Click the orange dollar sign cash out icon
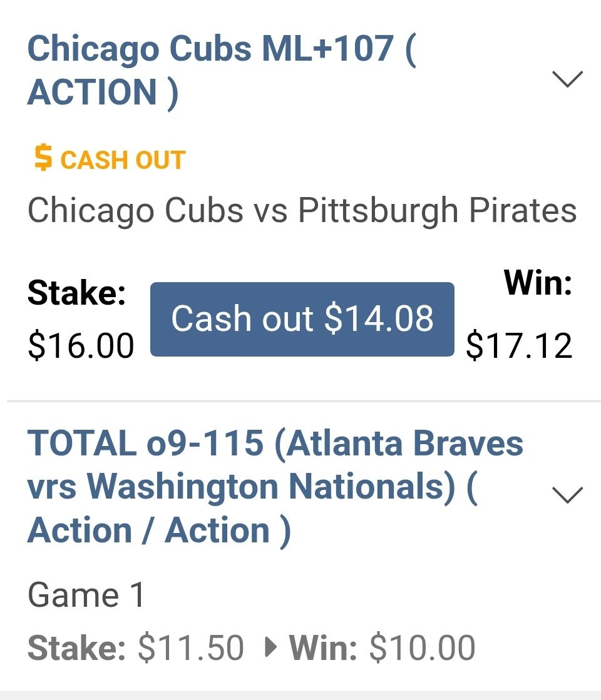The height and width of the screenshot is (700, 601). click(x=43, y=158)
